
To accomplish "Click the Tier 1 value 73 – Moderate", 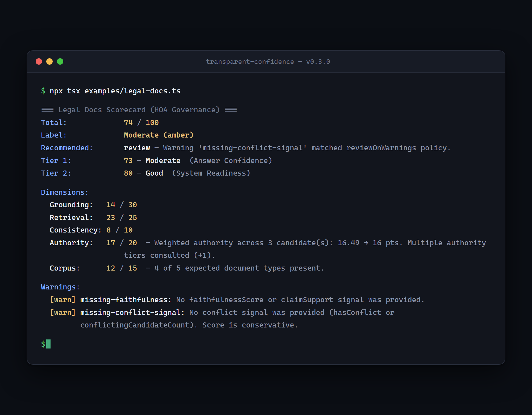I will (152, 161).
